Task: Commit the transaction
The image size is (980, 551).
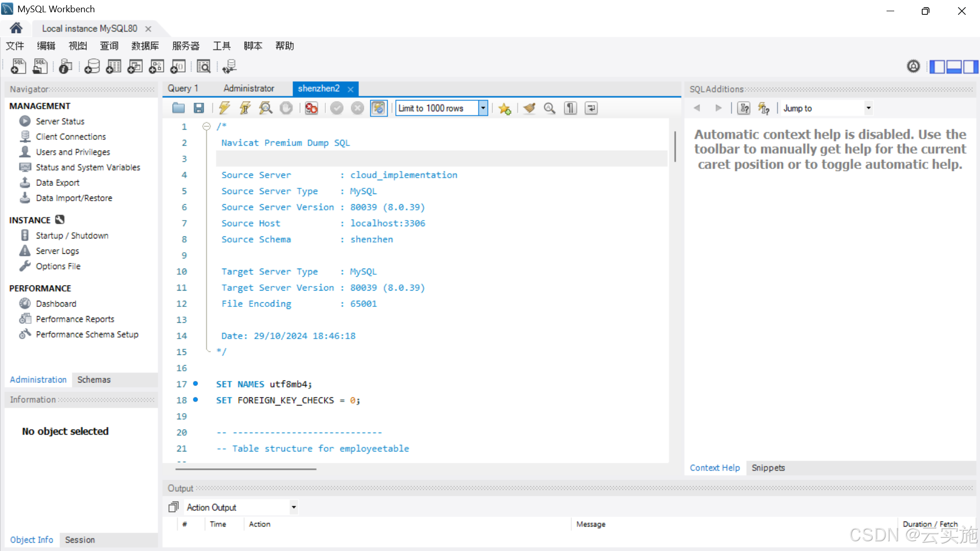Action: point(337,108)
